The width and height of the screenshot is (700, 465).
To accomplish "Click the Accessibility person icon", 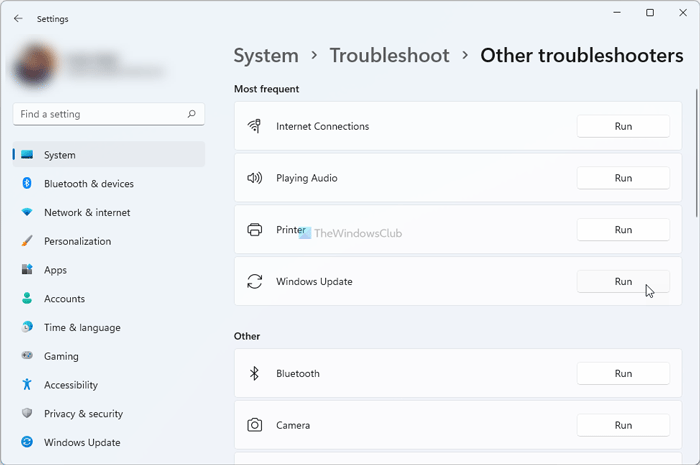I will (27, 385).
